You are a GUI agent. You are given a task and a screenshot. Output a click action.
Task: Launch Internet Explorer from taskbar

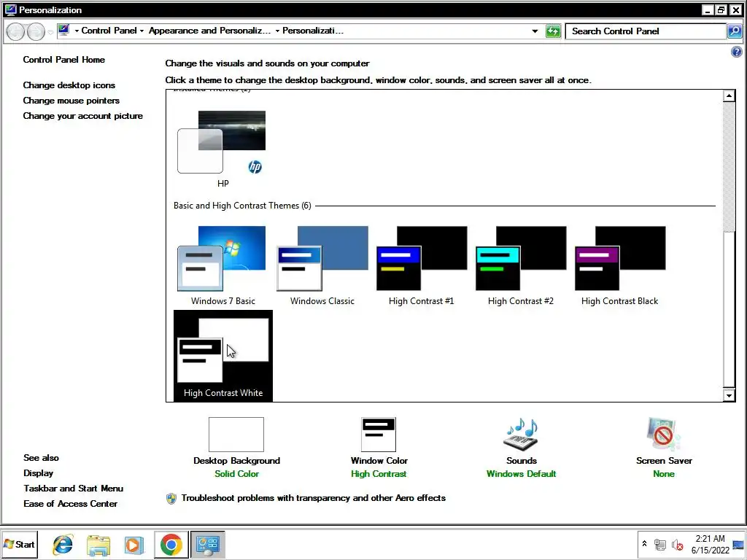point(63,544)
